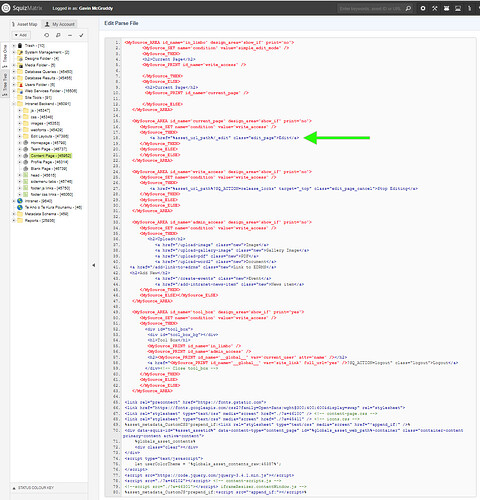Expand the Reports folder

pyautogui.click(x=14, y=220)
